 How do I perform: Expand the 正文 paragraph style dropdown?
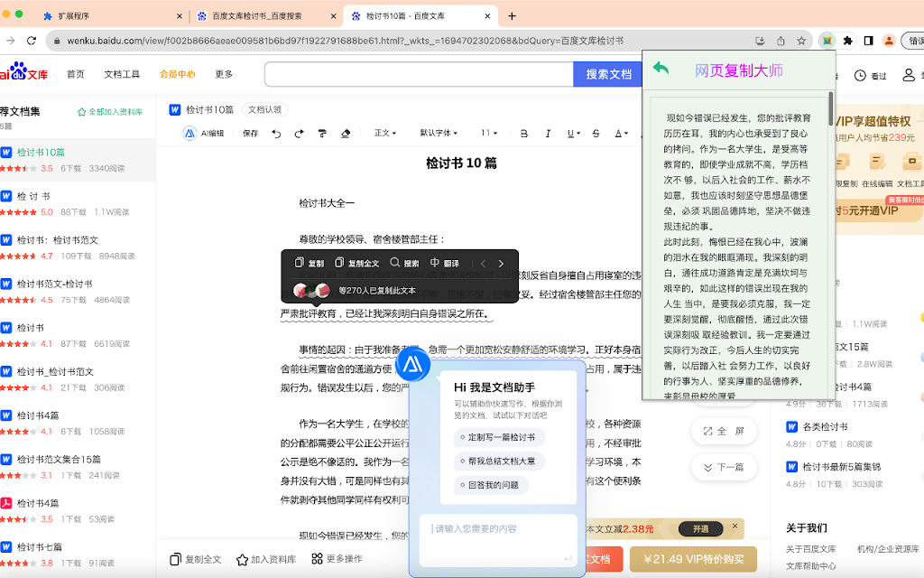(385, 134)
